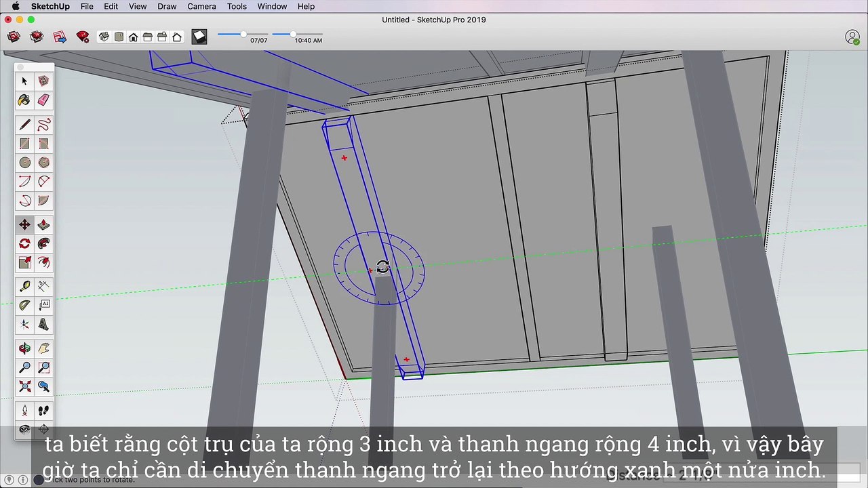This screenshot has height=488, width=868.
Task: Open the Extension Warehouse toolbar icon
Action: pyautogui.click(x=37, y=37)
